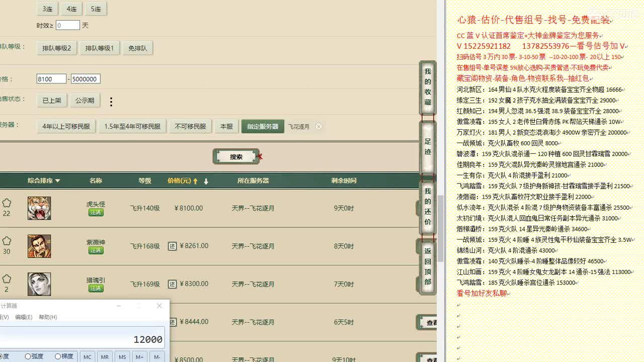The image size is (644, 362).
Task: Click the 时效 days input field
Action: [x=67, y=25]
